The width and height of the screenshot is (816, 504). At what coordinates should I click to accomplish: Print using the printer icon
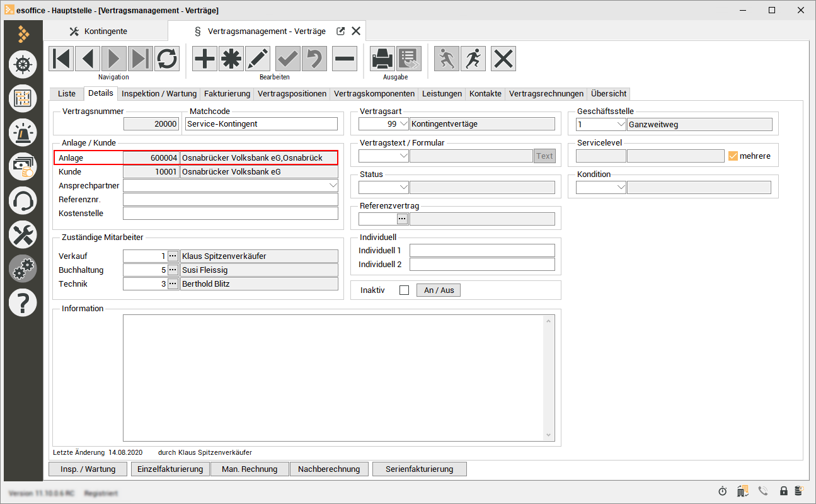[x=382, y=59]
